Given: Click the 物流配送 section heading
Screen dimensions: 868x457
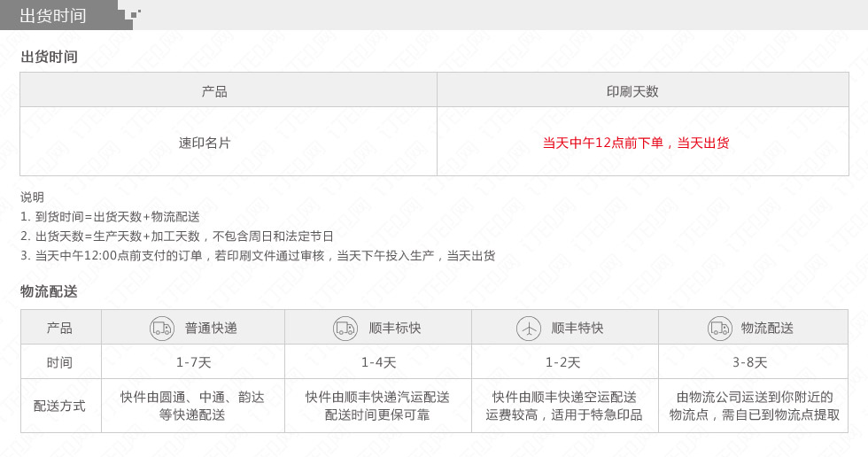Looking at the screenshot, I should [49, 291].
